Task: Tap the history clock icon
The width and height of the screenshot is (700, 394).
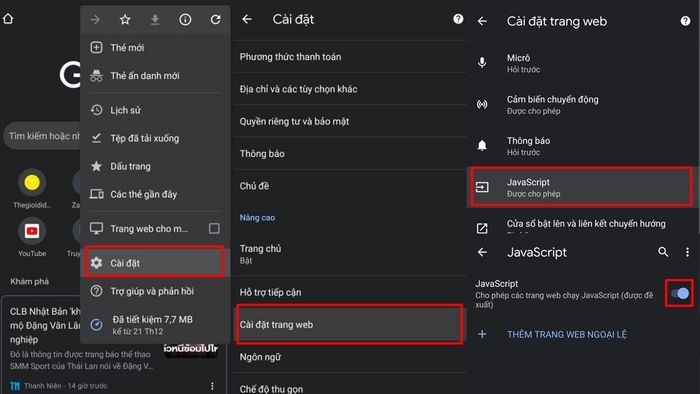Action: pyautogui.click(x=96, y=110)
